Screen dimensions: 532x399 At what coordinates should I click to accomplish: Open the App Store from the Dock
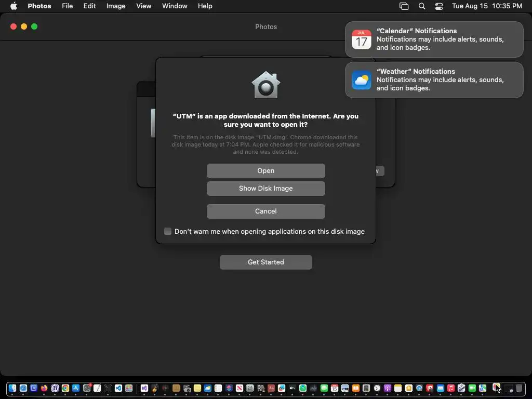click(x=76, y=388)
